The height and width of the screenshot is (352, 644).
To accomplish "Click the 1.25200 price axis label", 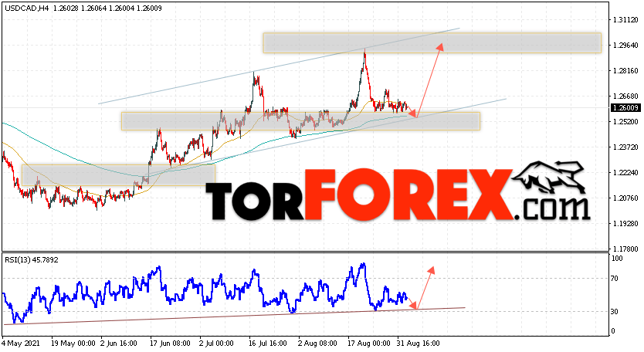I will [625, 121].
